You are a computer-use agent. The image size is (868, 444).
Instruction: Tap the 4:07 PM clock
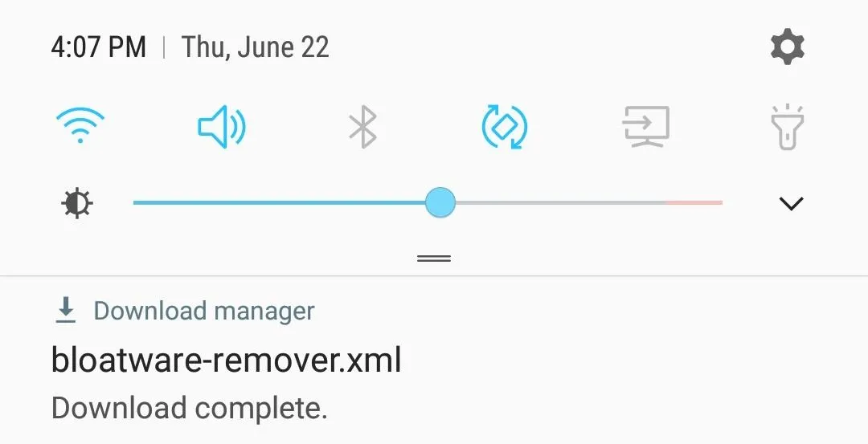pos(99,47)
